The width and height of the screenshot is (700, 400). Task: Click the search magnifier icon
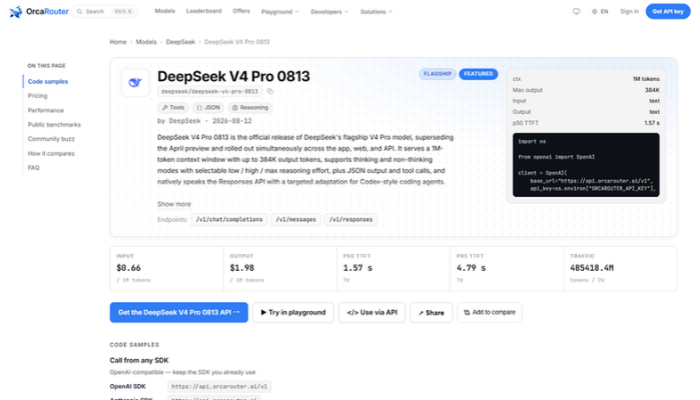(x=79, y=12)
